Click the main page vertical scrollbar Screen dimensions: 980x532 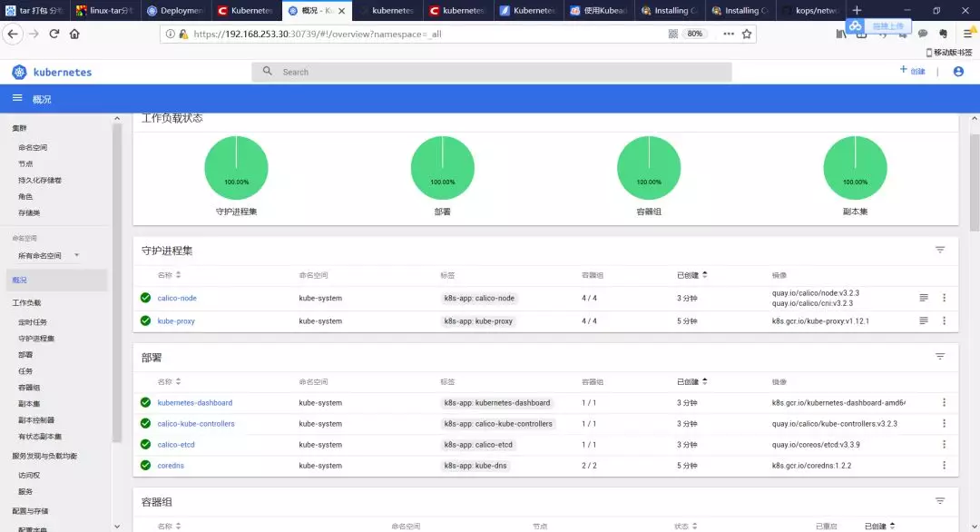coord(975,182)
